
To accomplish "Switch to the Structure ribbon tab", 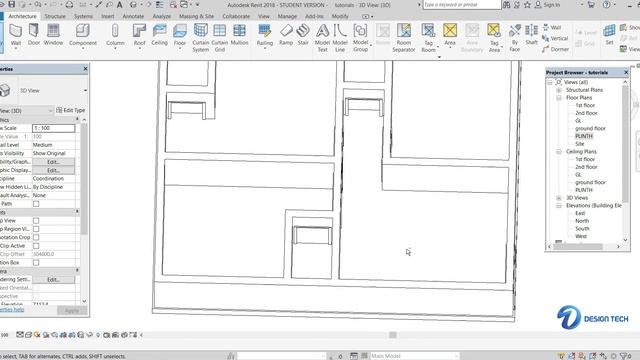I will pos(55,16).
